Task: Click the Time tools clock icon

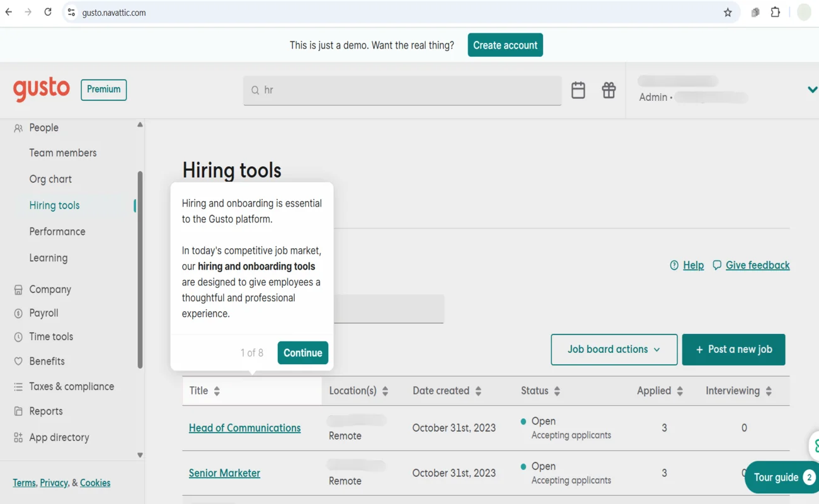Action: tap(18, 337)
